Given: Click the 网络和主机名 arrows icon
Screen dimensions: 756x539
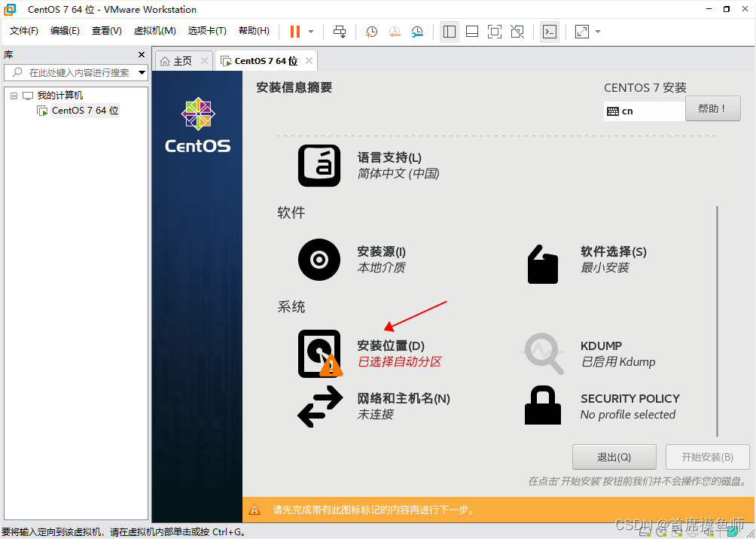Looking at the screenshot, I should (320, 407).
